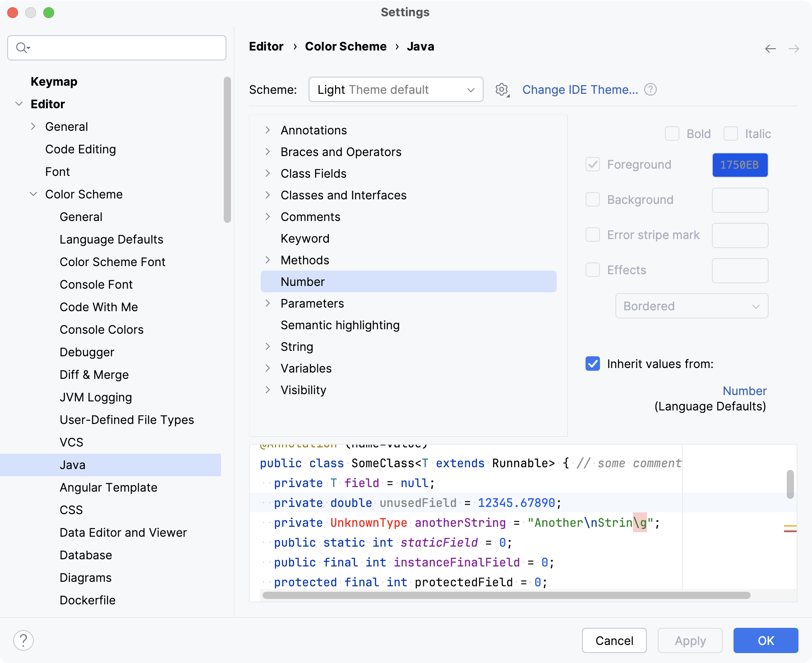Open the Bordered effects dropdown
Screen dimensions: 812x663
pos(692,306)
